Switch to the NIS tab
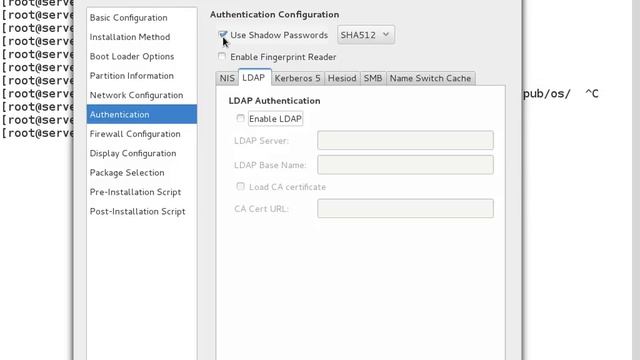The image size is (640, 360). [227, 78]
